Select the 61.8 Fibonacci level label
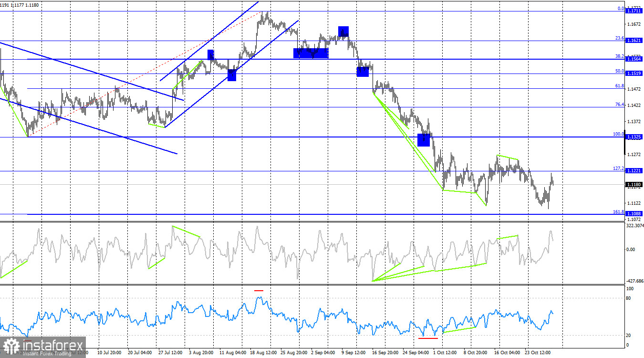 (620, 86)
